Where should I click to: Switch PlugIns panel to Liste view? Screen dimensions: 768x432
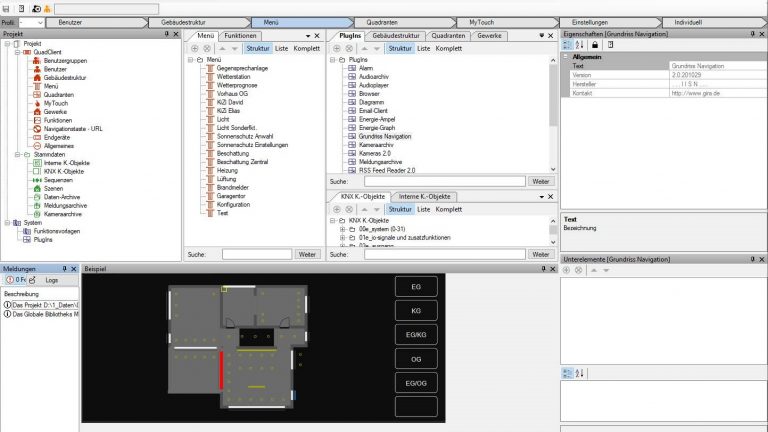click(424, 48)
